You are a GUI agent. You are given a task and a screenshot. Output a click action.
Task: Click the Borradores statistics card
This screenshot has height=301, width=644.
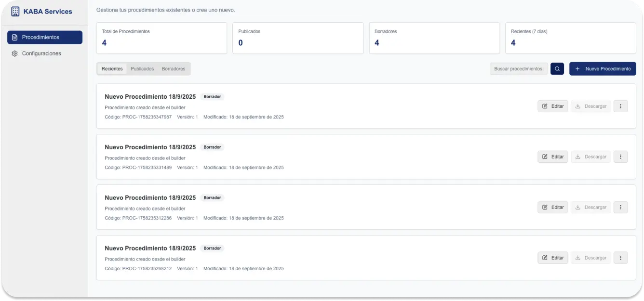pyautogui.click(x=434, y=38)
